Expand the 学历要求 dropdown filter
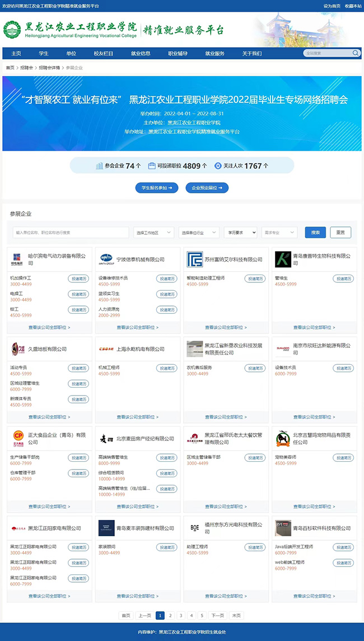 tap(240, 233)
